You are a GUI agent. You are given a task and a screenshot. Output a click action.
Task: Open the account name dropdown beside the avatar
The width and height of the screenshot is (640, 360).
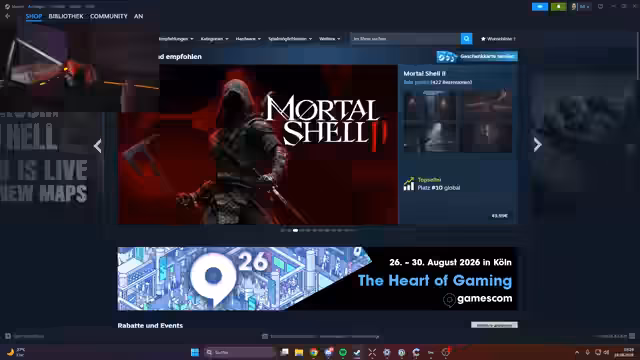pyautogui.click(x=584, y=7)
